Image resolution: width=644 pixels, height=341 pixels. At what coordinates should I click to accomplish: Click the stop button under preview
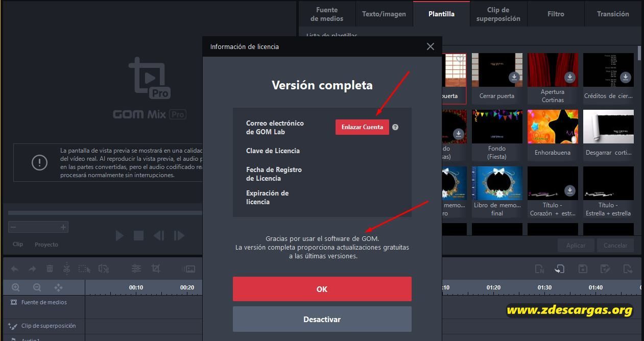(138, 235)
